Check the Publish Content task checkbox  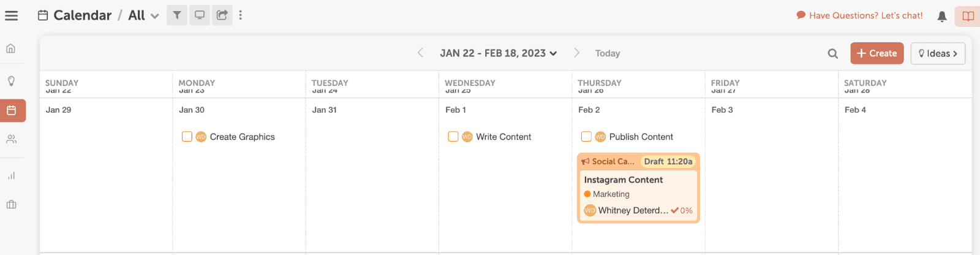(586, 137)
